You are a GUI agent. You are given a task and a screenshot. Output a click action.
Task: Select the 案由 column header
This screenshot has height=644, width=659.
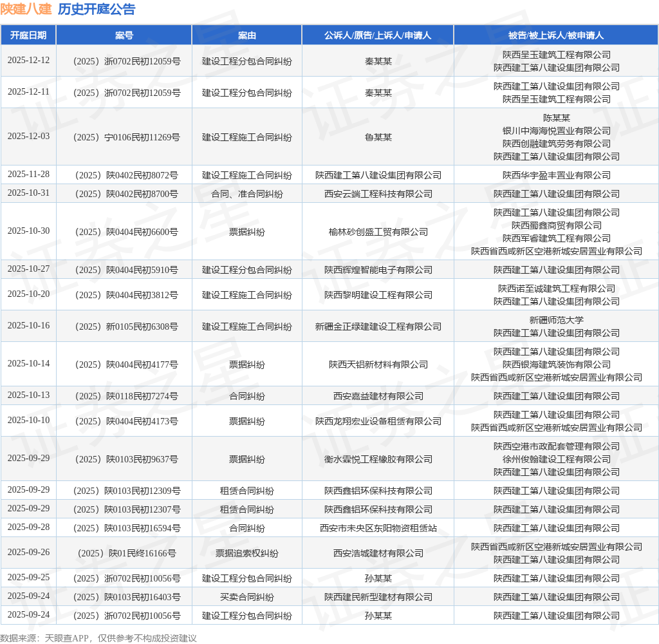(x=246, y=35)
